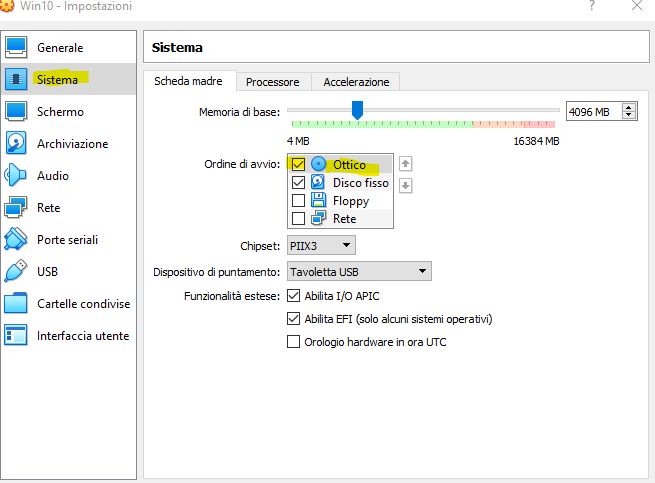Image resolution: width=655 pixels, height=483 pixels.
Task: Enable Orologio hardware in ora UTC
Action: coord(293,342)
